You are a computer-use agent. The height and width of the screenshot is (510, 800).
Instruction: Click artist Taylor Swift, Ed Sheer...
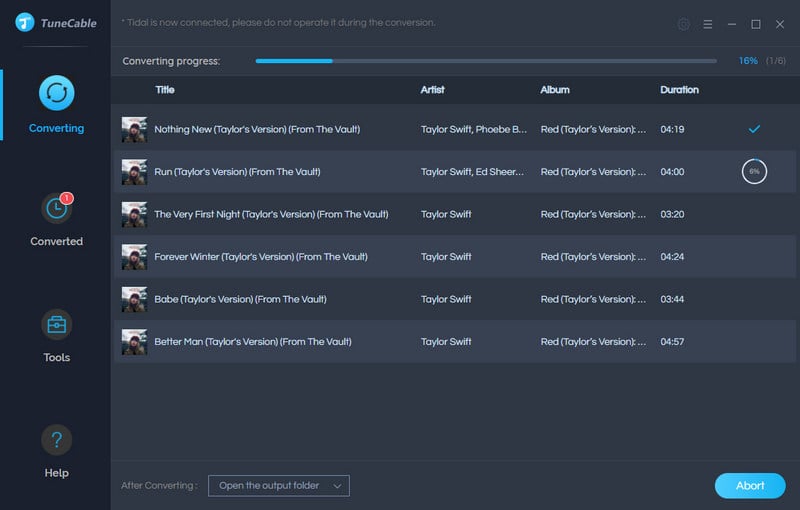[x=472, y=171]
